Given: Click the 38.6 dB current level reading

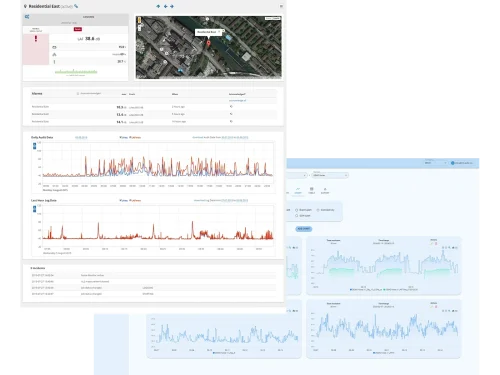Looking at the screenshot, I should [89, 39].
